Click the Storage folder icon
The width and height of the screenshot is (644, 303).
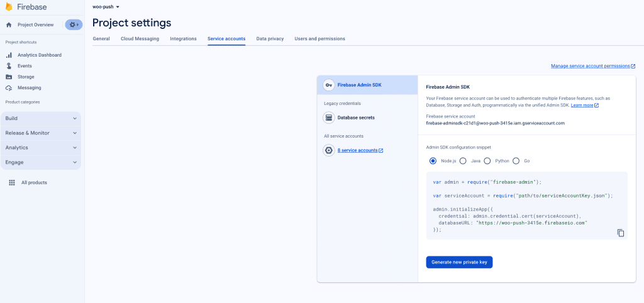[x=9, y=77]
